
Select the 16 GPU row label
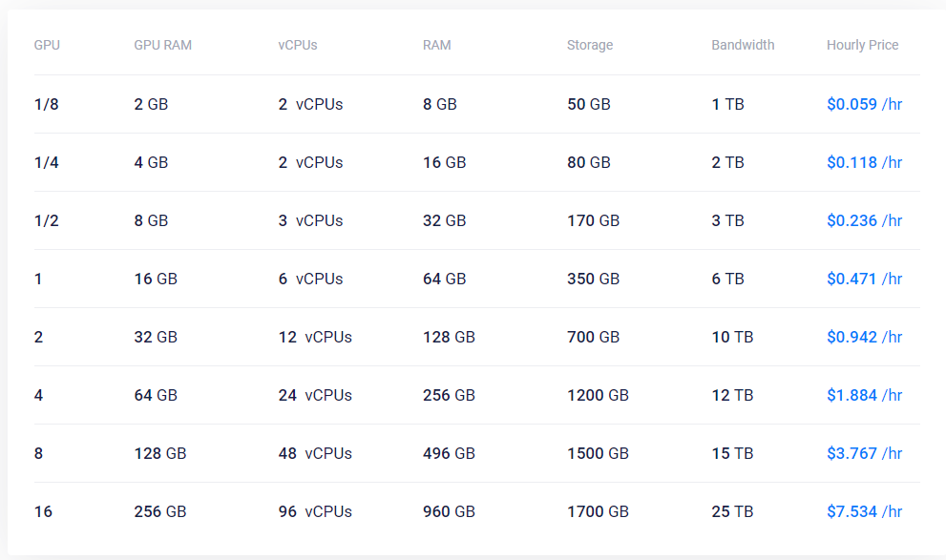coord(43,511)
